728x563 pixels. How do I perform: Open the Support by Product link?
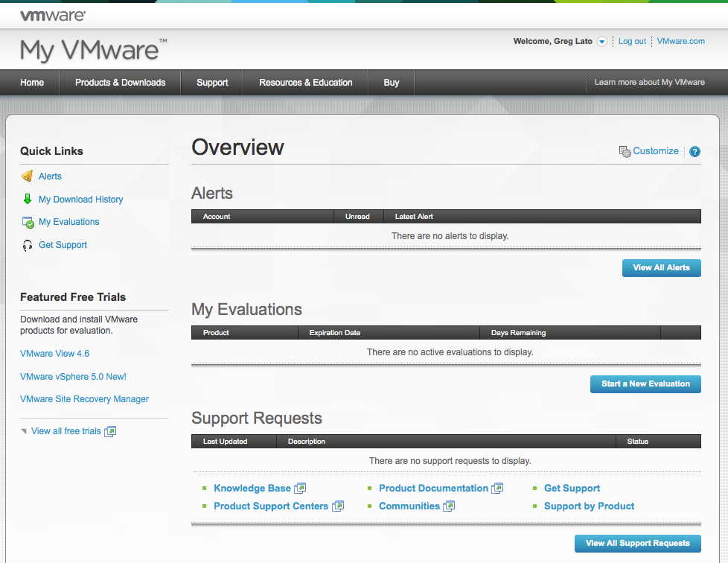coord(590,506)
